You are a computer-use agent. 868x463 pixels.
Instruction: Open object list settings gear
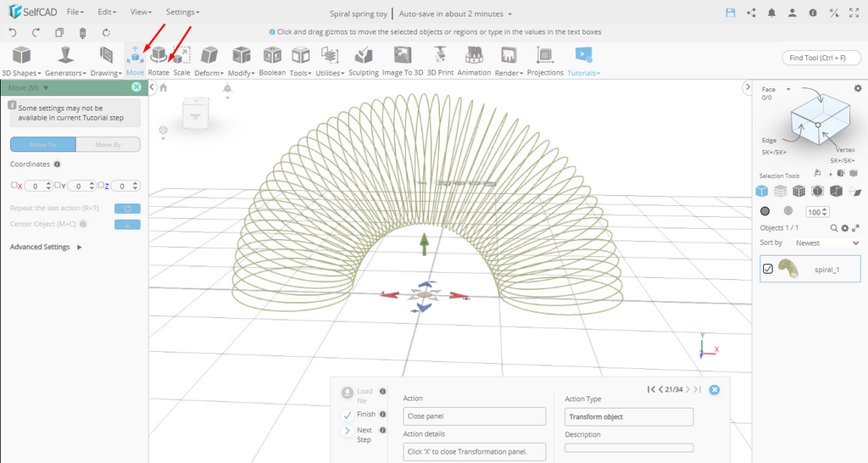[x=845, y=227]
